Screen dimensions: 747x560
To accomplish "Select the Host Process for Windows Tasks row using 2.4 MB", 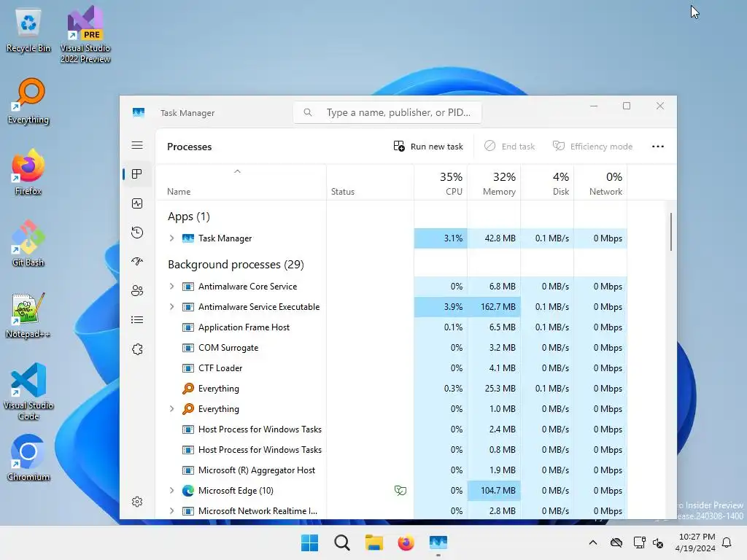I will [x=392, y=429].
